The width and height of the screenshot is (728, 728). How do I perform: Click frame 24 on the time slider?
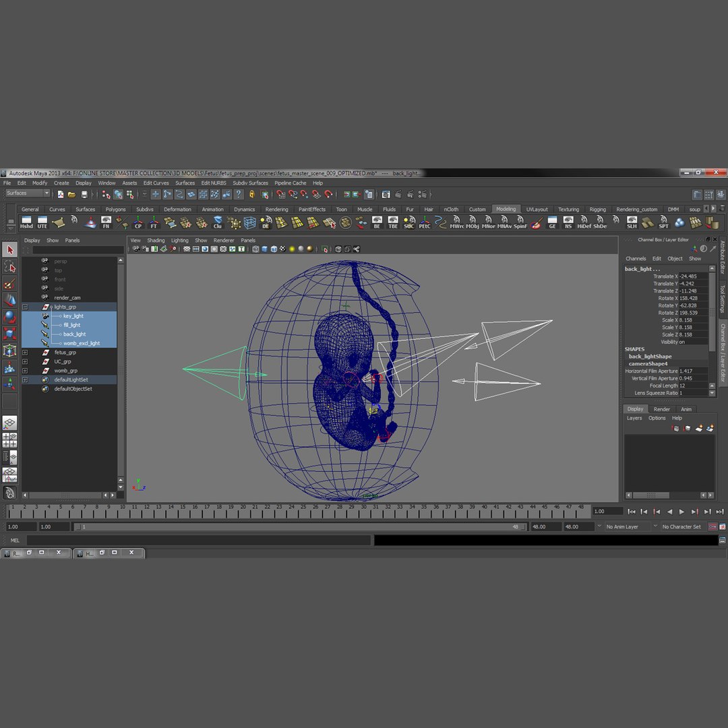(291, 511)
